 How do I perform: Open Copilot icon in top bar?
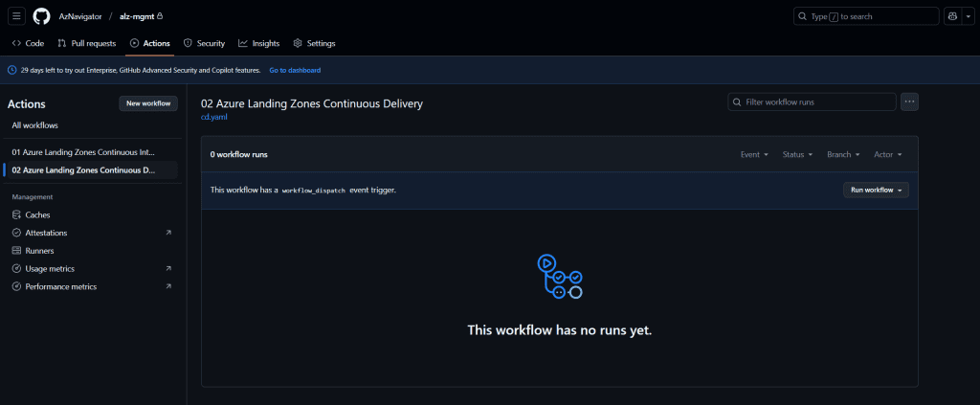click(952, 16)
